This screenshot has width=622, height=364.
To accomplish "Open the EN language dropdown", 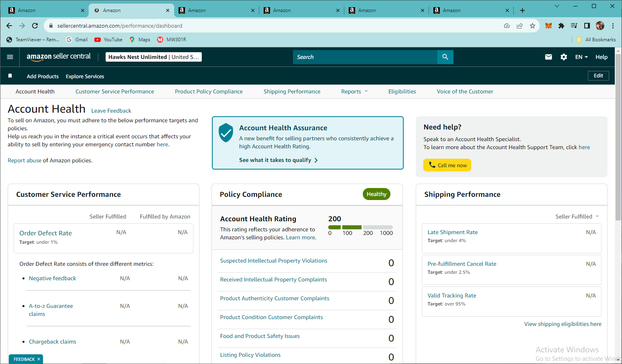I will 581,57.
